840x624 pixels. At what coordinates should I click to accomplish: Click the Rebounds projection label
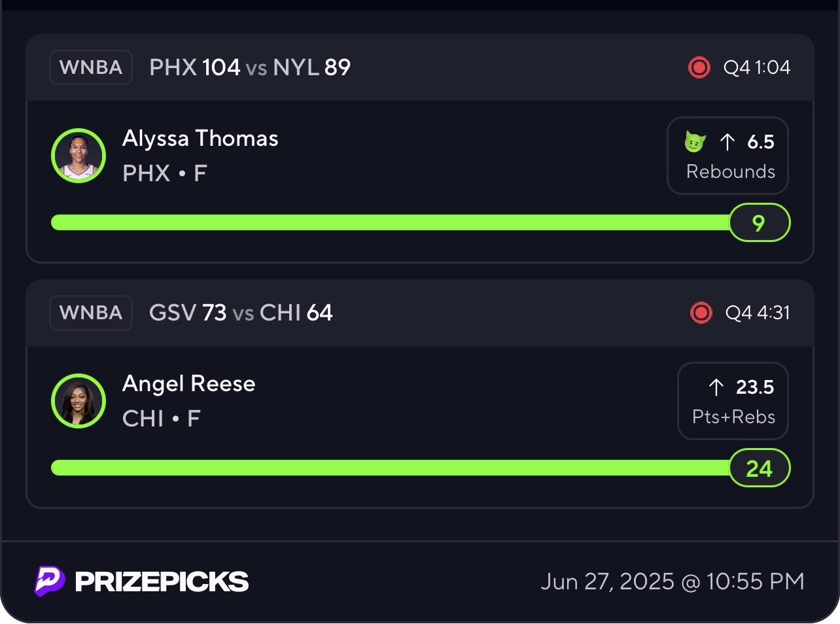(x=730, y=171)
